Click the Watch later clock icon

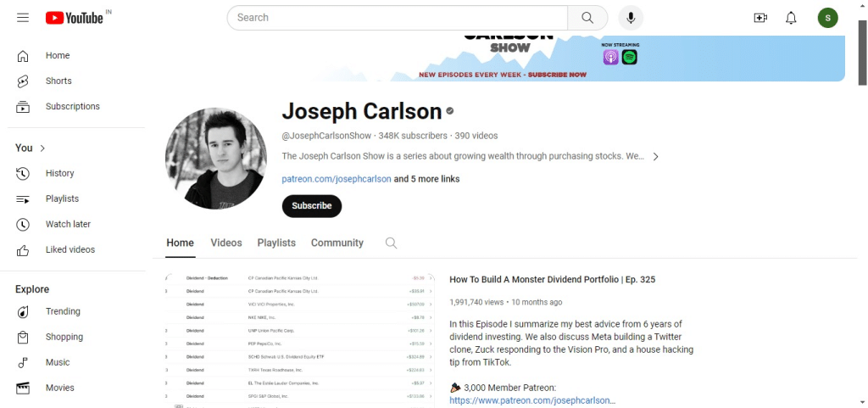coord(23,224)
